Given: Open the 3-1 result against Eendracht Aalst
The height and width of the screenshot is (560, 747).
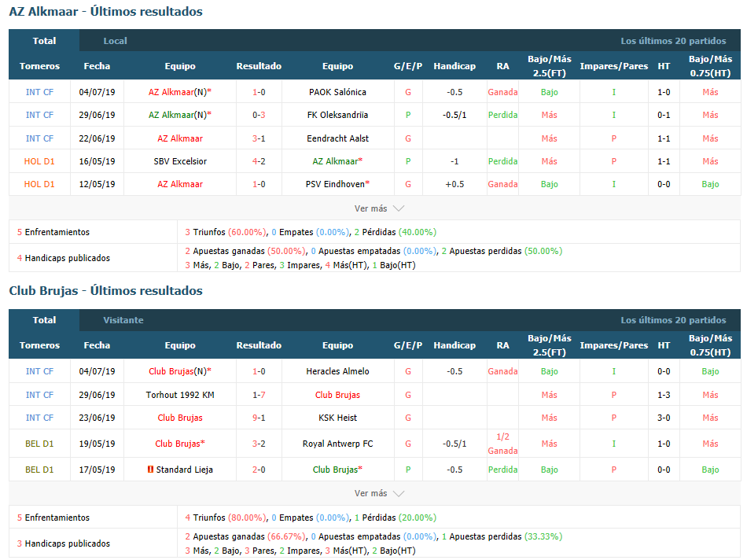Looking at the screenshot, I should point(259,138).
